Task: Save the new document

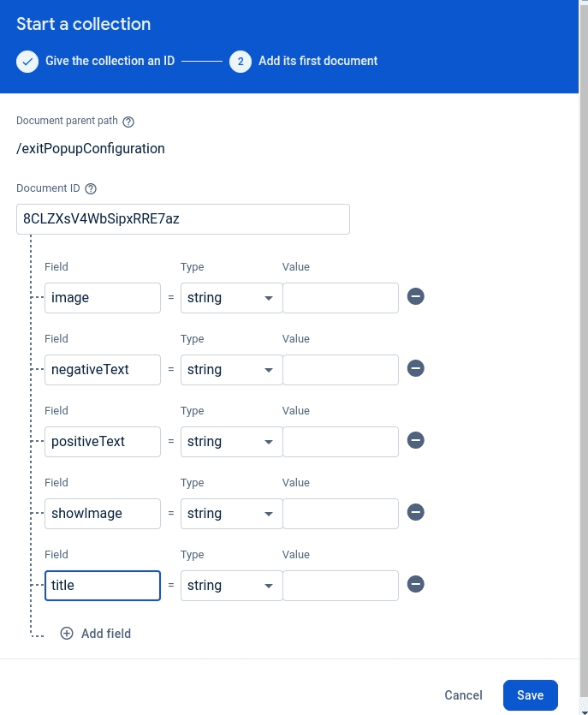Action: pos(530,695)
